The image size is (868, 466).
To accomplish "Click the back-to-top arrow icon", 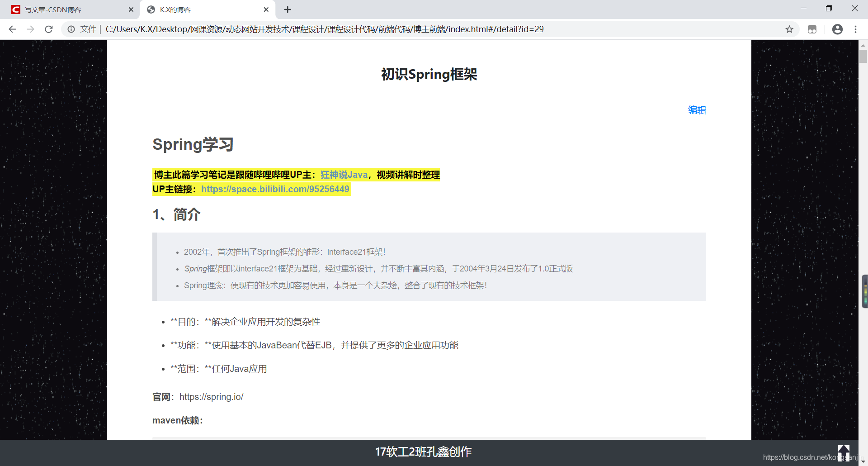I will [x=844, y=452].
